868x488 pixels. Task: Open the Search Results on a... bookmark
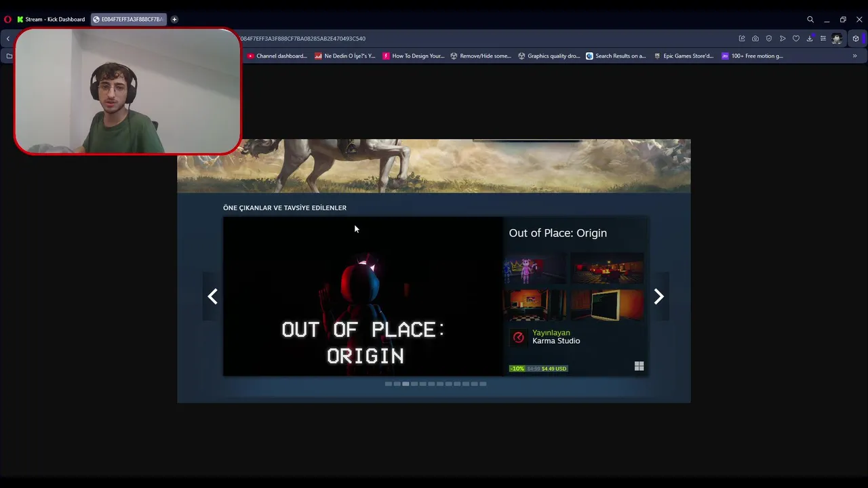pos(616,56)
